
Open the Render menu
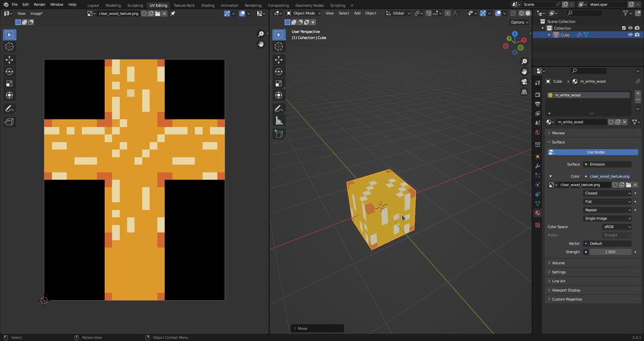pyautogui.click(x=39, y=5)
